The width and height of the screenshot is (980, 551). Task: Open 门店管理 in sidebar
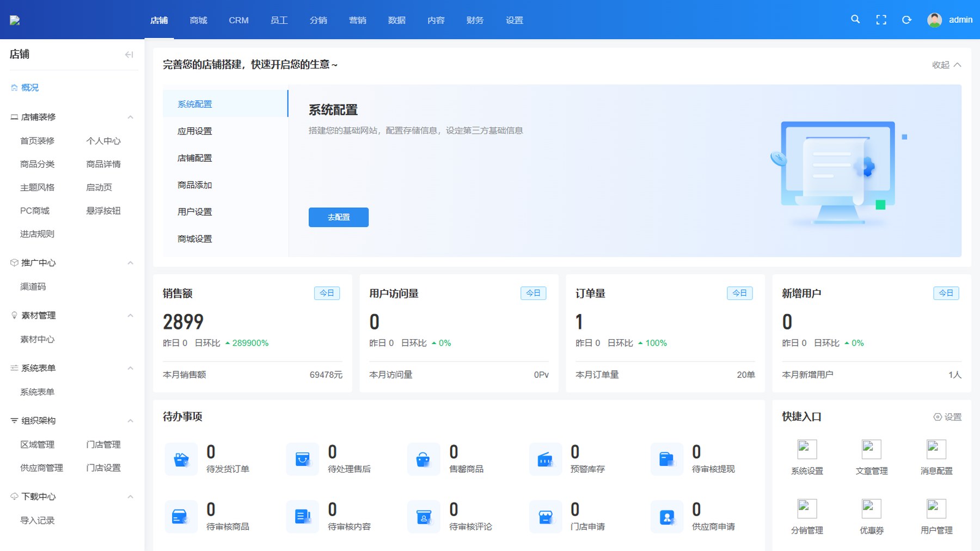[x=103, y=445]
